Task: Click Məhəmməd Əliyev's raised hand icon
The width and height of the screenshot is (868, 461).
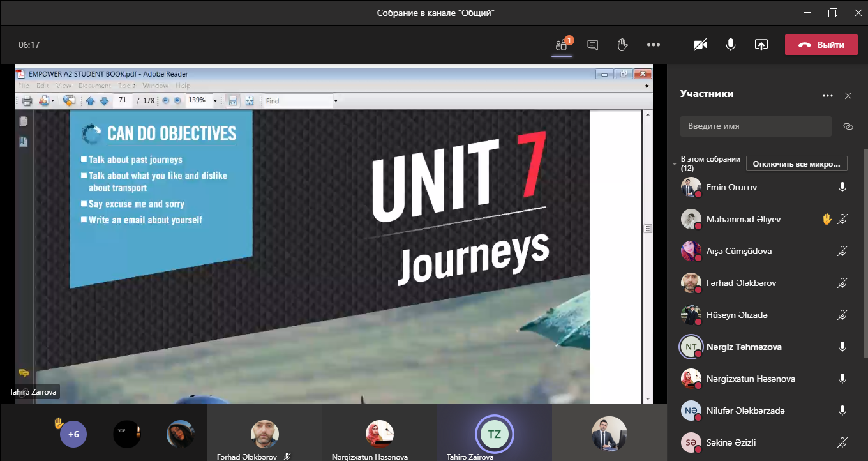Action: click(x=827, y=219)
